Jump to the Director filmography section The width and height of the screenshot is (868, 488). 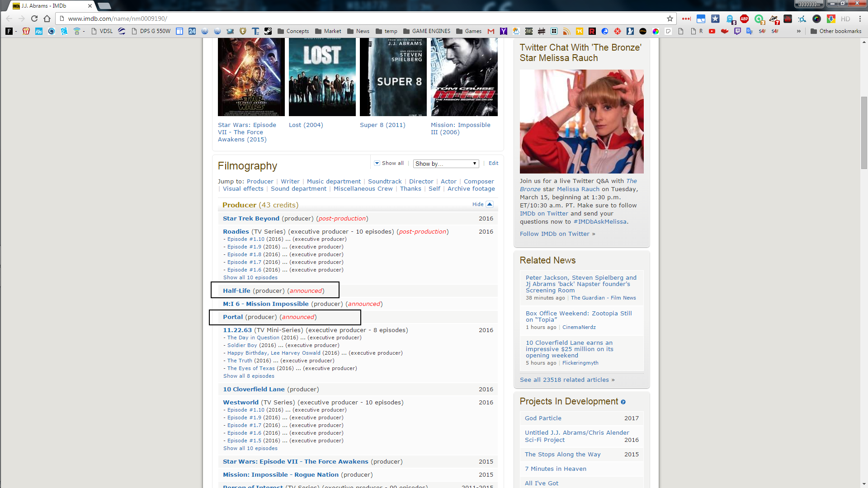click(421, 181)
